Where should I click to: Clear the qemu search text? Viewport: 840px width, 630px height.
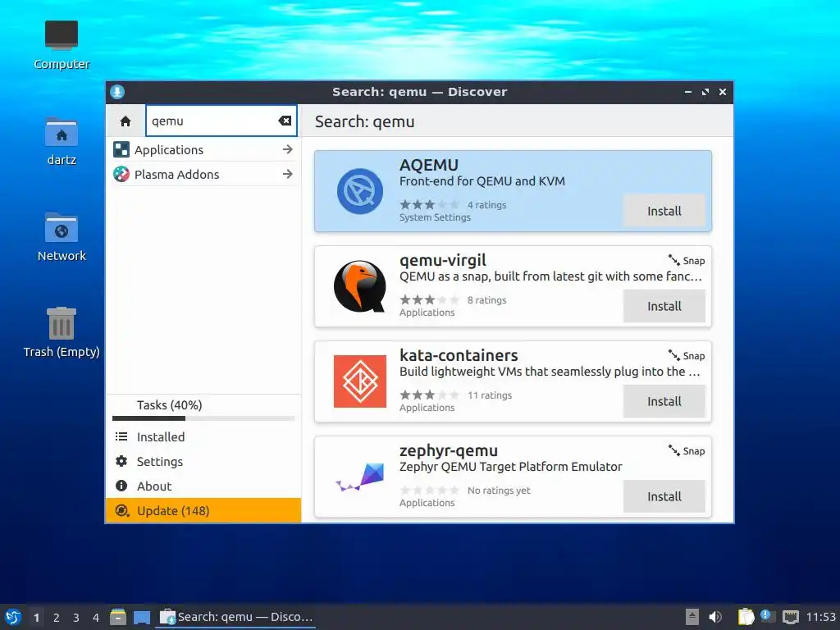pyautogui.click(x=285, y=121)
